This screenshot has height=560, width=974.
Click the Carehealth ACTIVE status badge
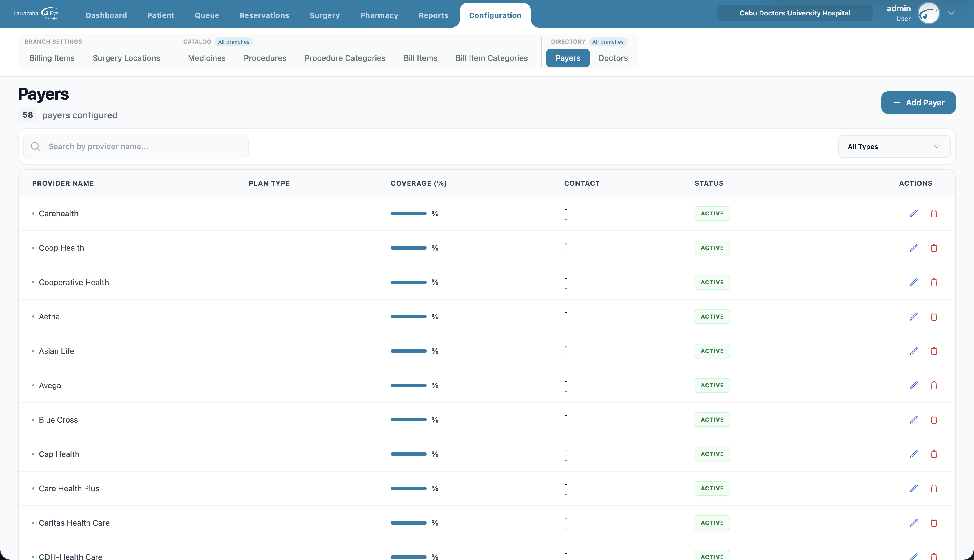[x=712, y=214]
